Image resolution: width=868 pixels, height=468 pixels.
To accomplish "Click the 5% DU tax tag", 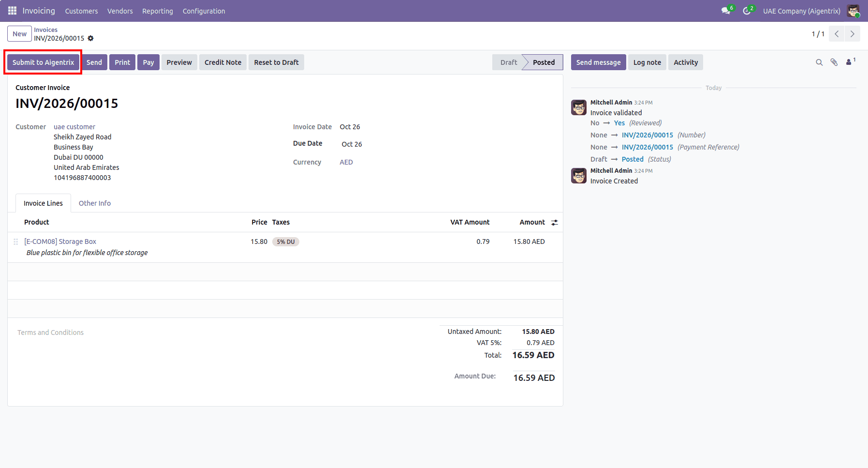I will coord(286,242).
